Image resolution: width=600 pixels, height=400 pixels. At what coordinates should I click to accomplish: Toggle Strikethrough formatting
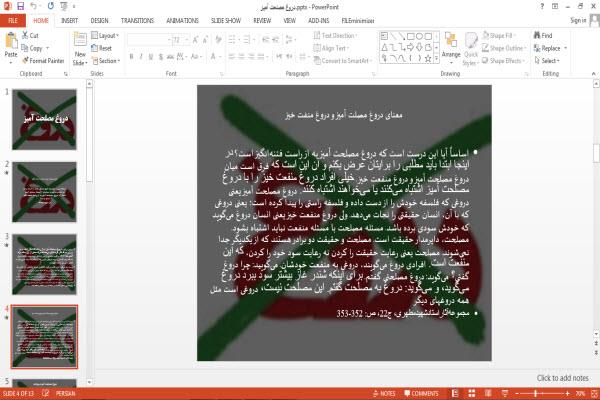point(170,57)
